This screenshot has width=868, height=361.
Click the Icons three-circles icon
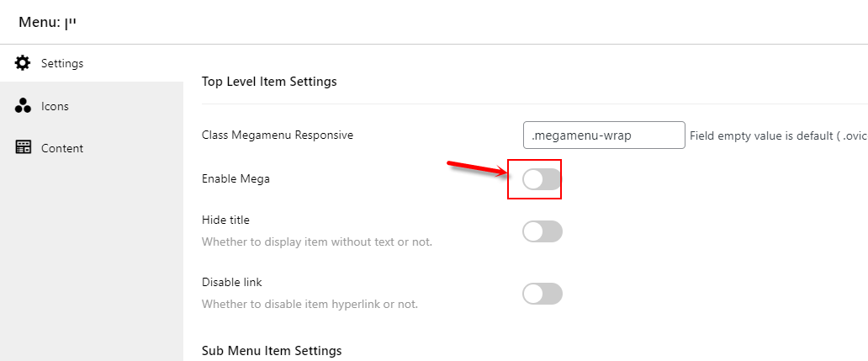tap(23, 106)
